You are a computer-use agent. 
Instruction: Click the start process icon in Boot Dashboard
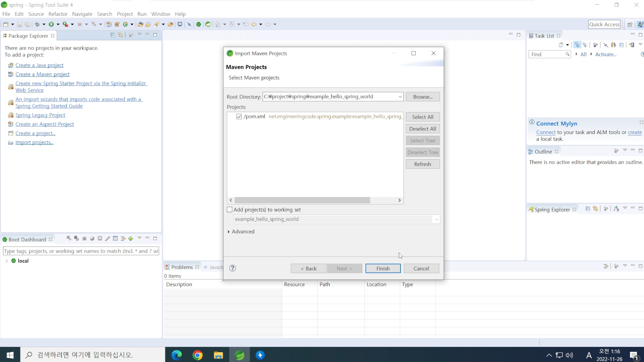[69, 238]
